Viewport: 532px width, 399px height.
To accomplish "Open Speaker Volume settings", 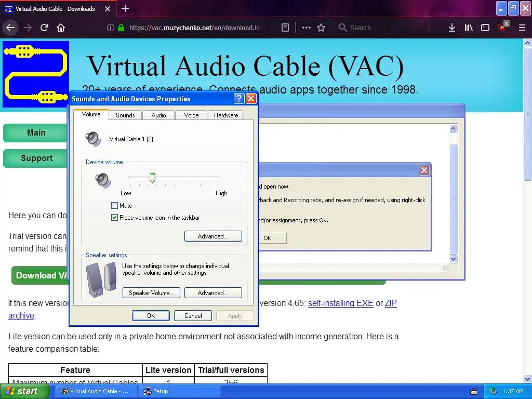I will 151,293.
